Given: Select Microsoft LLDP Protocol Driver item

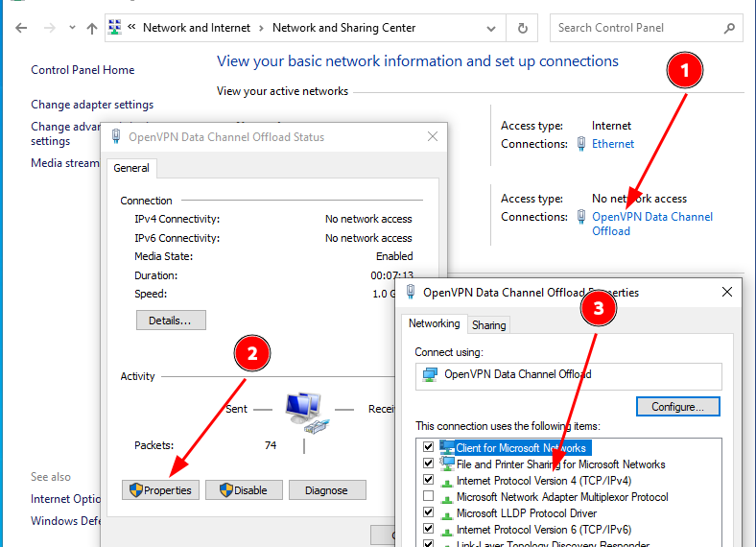Looking at the screenshot, I should [527, 513].
